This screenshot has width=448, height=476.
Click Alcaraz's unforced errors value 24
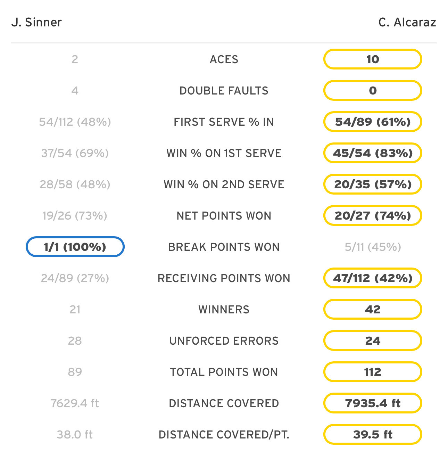[x=373, y=340]
